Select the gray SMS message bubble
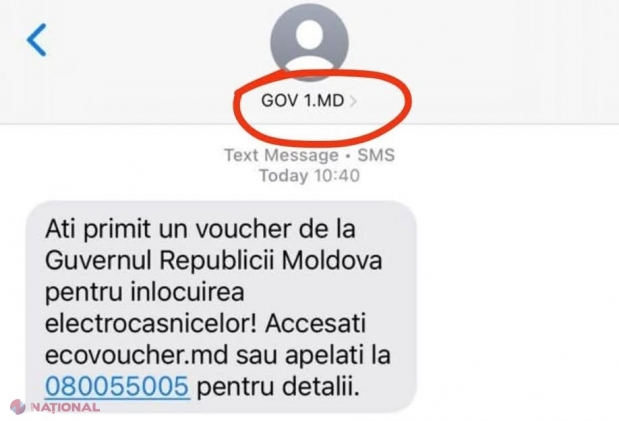 (x=221, y=307)
